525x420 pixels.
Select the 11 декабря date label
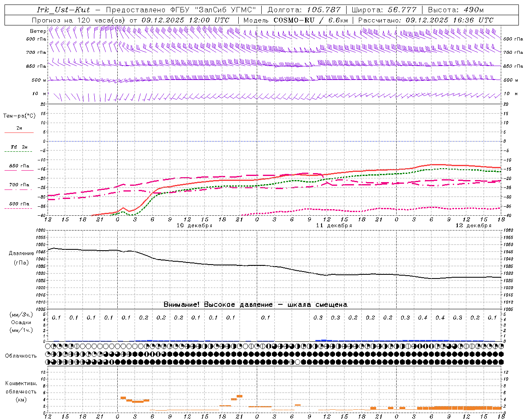pyautogui.click(x=334, y=226)
